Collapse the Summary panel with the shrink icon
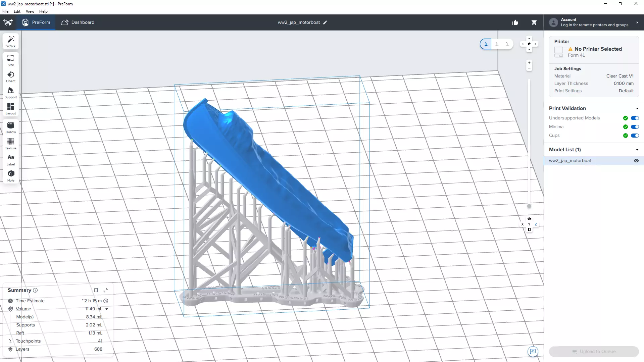 tap(106, 290)
